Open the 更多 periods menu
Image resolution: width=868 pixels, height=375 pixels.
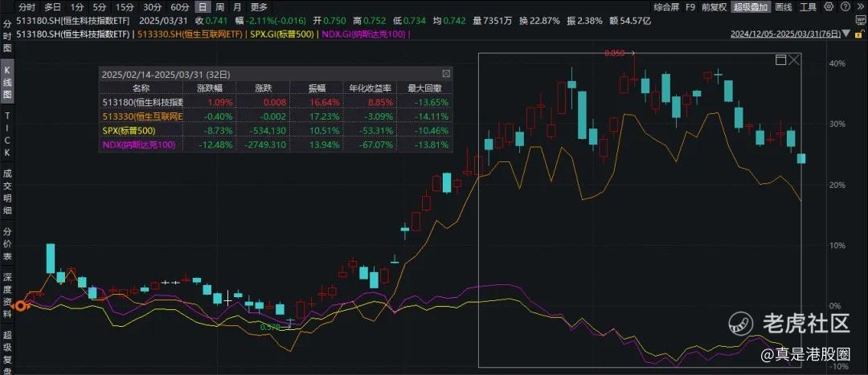(x=259, y=7)
